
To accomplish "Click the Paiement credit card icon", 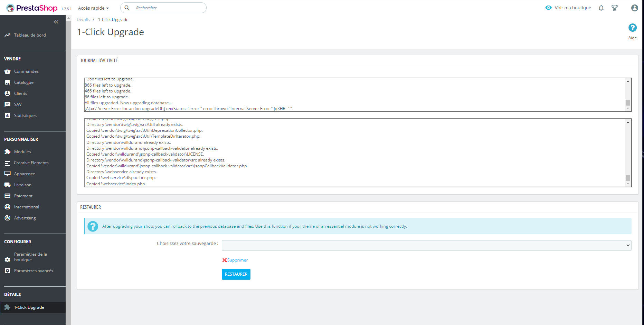I will [x=7, y=196].
